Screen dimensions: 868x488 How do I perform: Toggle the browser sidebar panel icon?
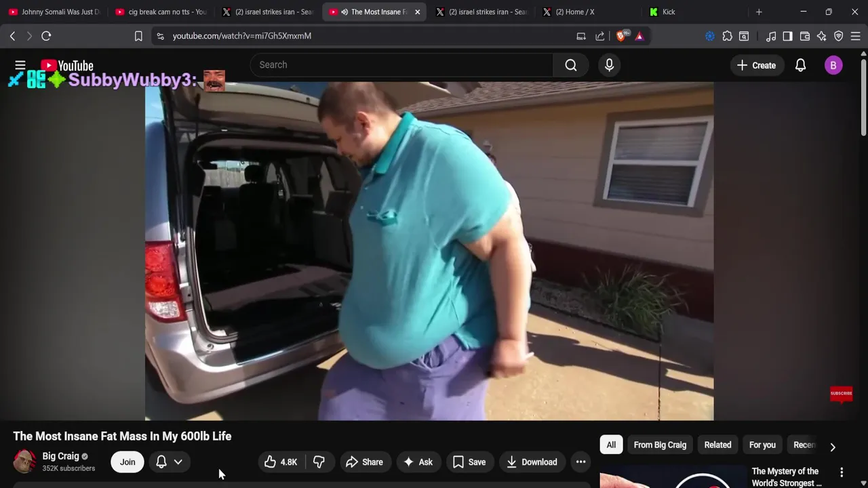point(787,36)
